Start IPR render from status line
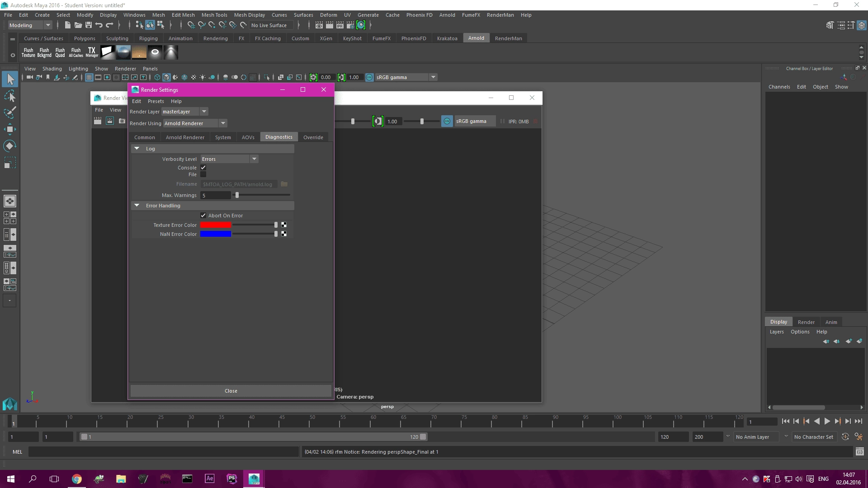 tap(340, 25)
